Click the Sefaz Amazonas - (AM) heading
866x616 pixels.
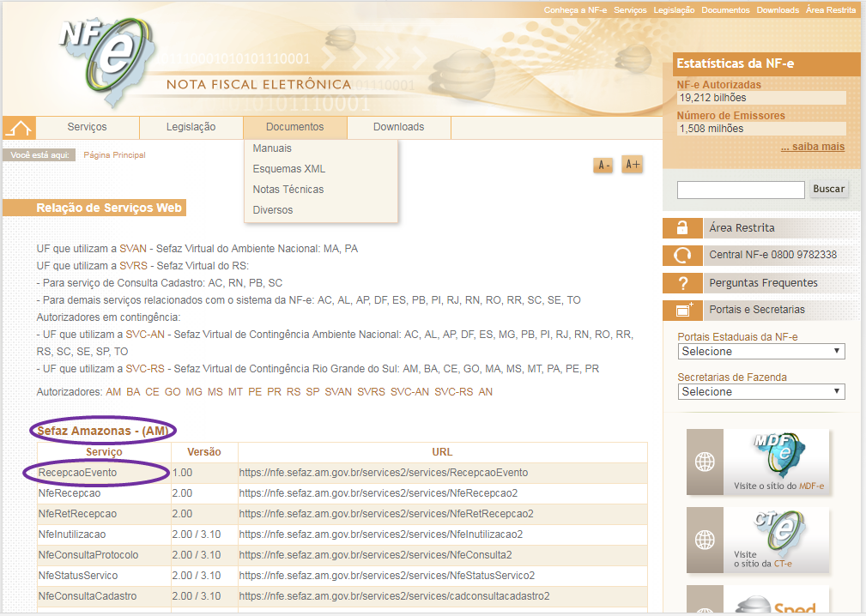(x=102, y=431)
